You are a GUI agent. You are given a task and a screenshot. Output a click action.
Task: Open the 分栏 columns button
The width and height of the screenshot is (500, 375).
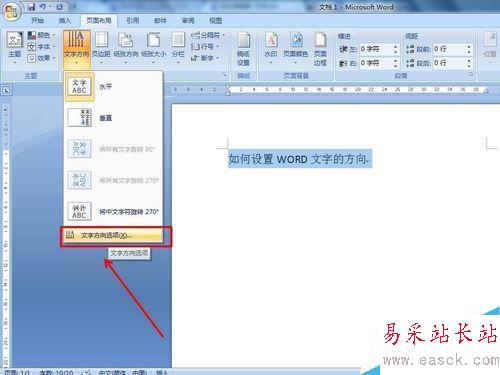pyautogui.click(x=178, y=47)
